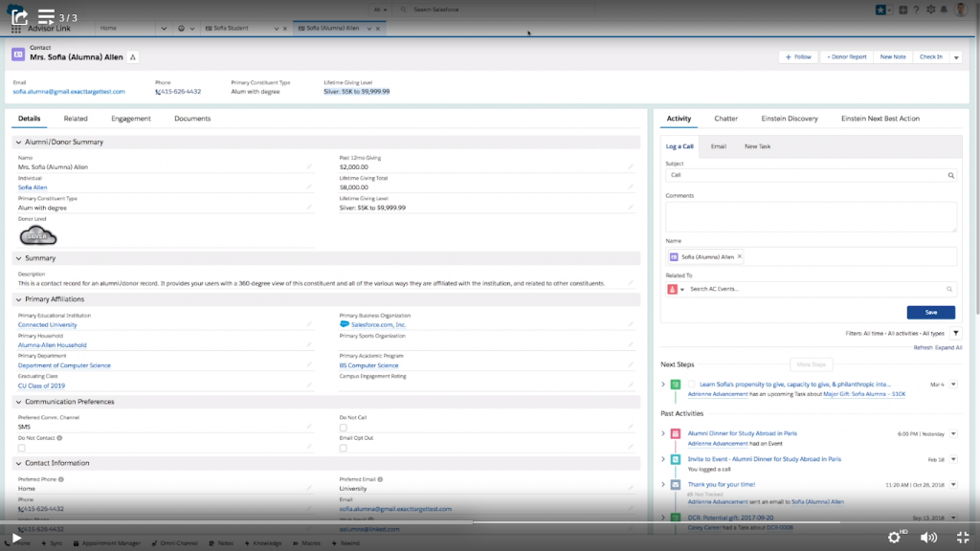Open the more actions dropdown beside Check In
This screenshot has width=980, height=551.
pyautogui.click(x=956, y=57)
